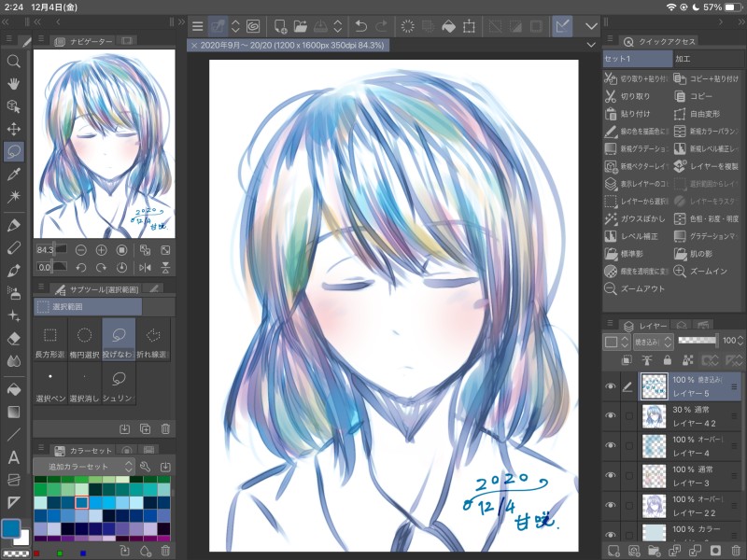Viewport: 747px width, 560px height.
Task: Expand command bar overflow chevron
Action: coord(591,26)
